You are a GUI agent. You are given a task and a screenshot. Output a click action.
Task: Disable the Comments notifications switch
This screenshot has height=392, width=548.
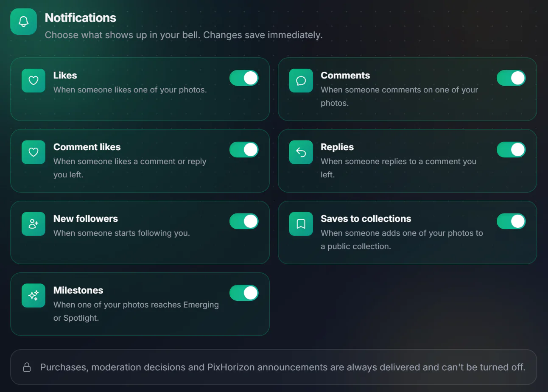click(x=511, y=78)
